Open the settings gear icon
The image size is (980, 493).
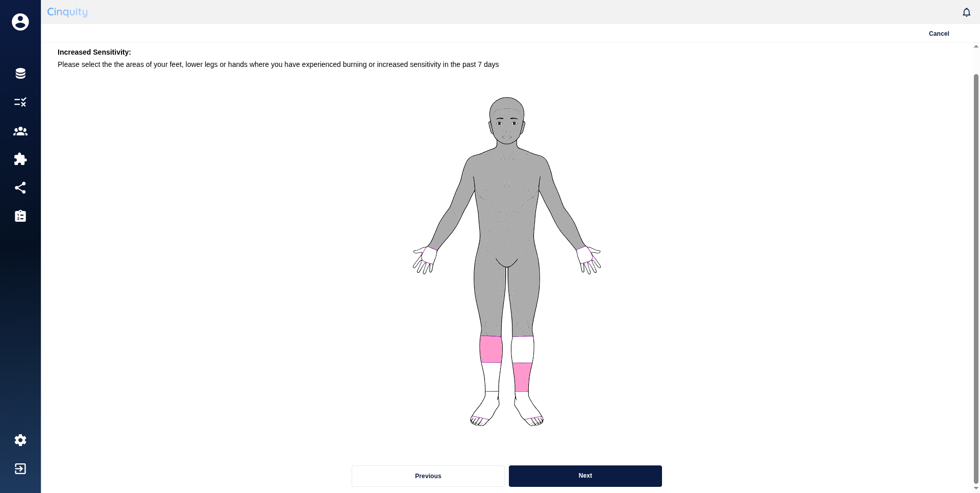20,440
